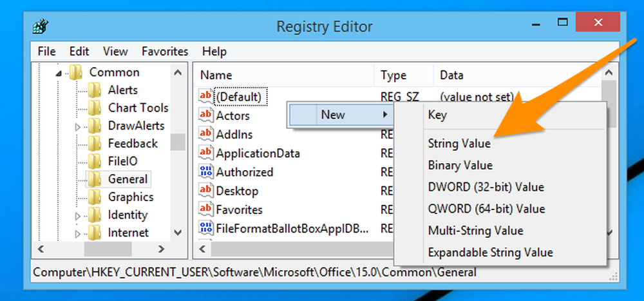Select the Graphics key in tree
Viewport: 644px width, 301px height.
[131, 197]
